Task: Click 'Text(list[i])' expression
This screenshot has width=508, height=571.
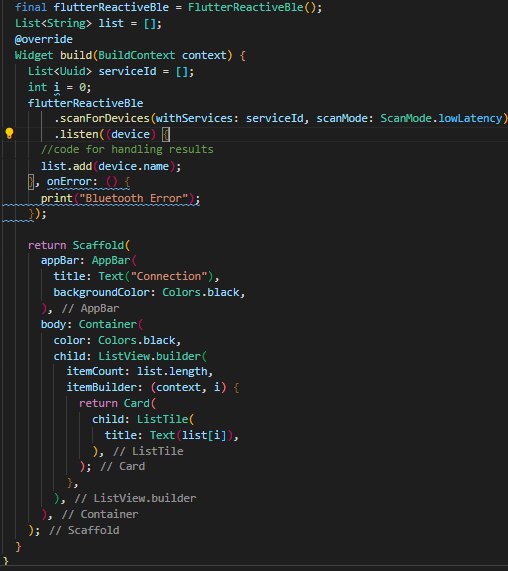Action: [x=191, y=435]
